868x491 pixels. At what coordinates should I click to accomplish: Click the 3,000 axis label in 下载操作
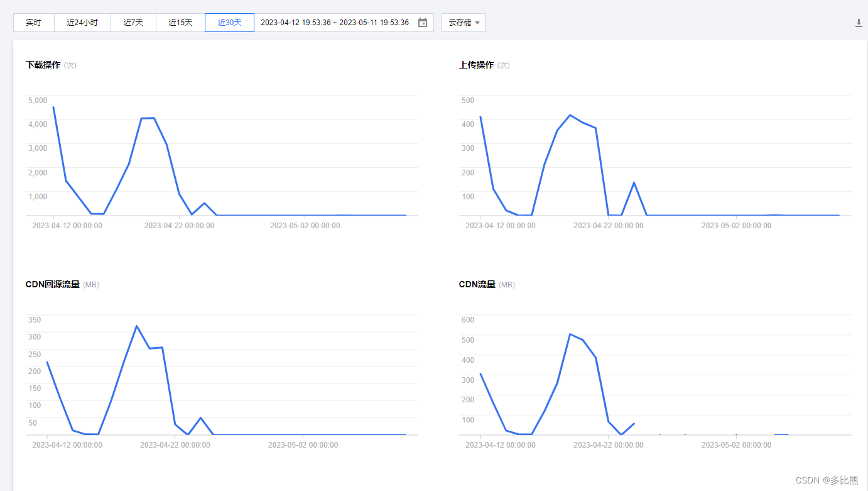coord(37,148)
